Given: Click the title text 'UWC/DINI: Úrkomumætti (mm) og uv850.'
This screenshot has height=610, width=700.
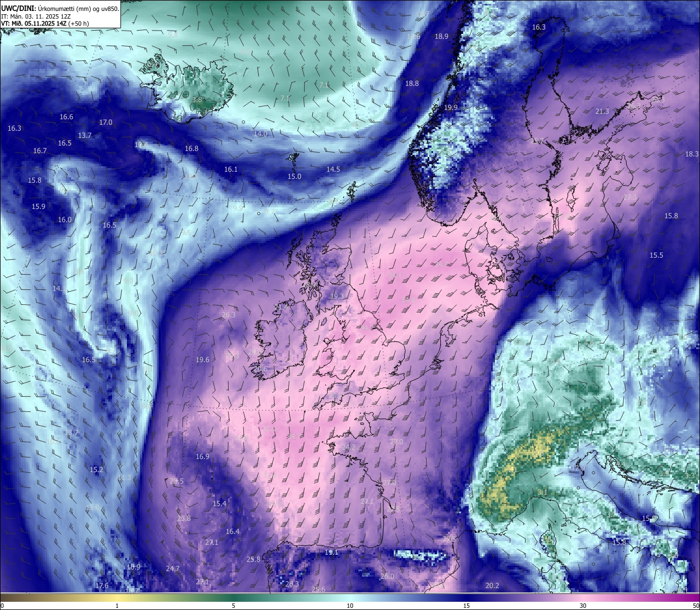Looking at the screenshot, I should point(60,8).
